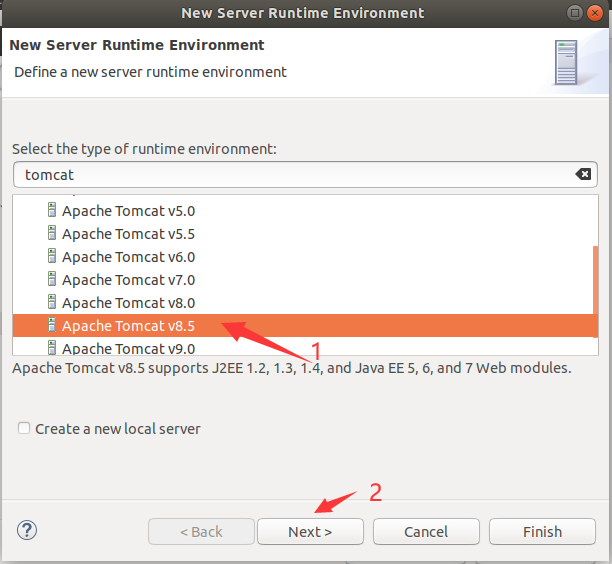Click the server icon beside Apache Tomcat v7.0
The image size is (612, 564).
[x=52, y=279]
